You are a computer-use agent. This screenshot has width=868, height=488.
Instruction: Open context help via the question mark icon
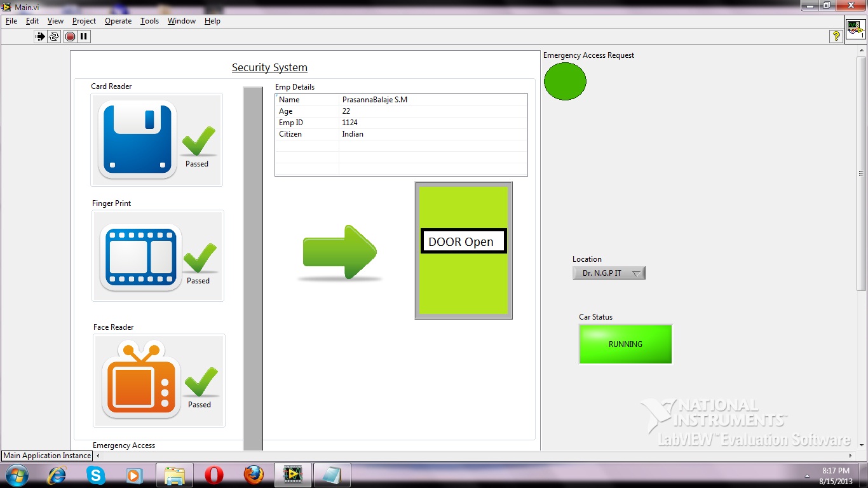(836, 36)
